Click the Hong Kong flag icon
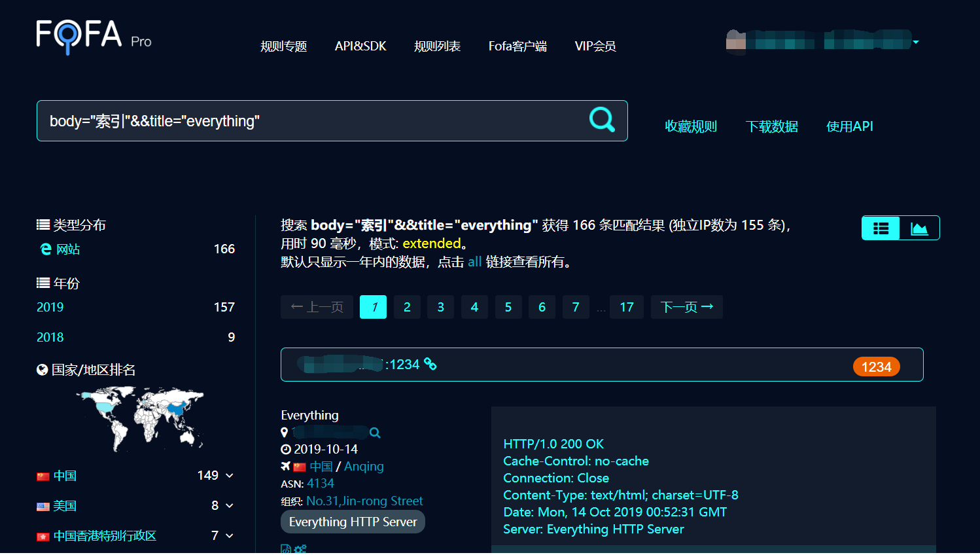Viewport: 980px width, 555px height. 43,537
